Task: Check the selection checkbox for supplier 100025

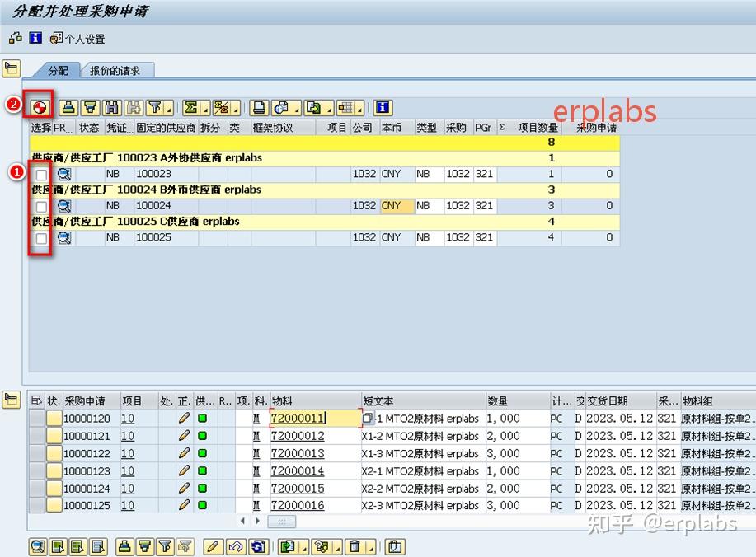Action: click(x=39, y=237)
